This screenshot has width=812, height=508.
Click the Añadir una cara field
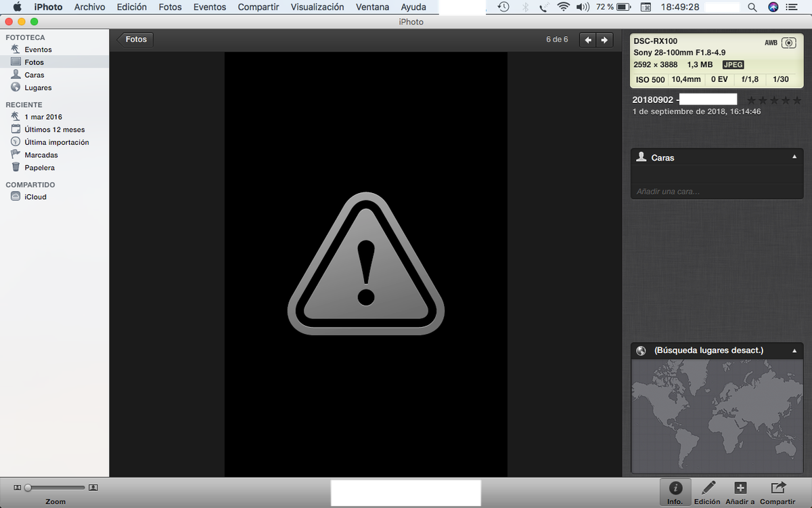click(716, 192)
